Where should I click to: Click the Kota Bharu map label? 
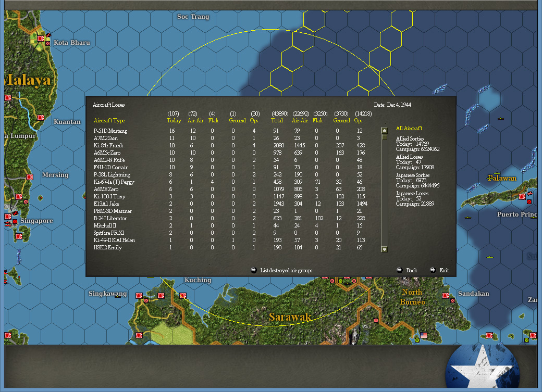[72, 43]
